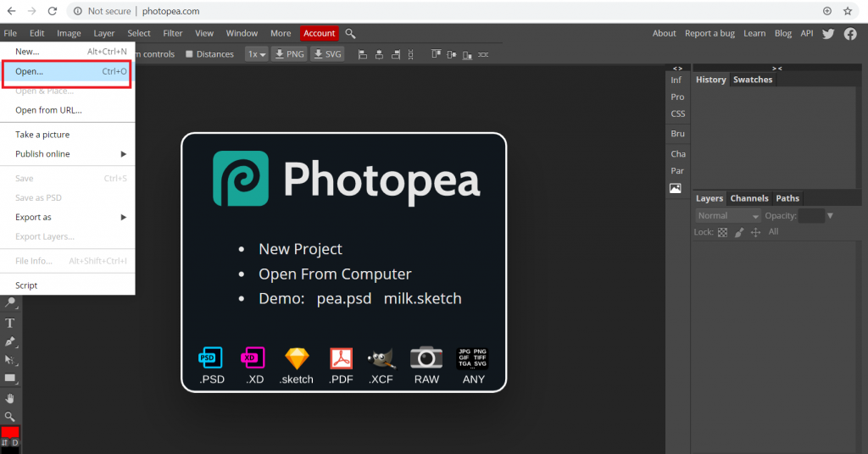
Task: Select the Rectangle shape tool
Action: [x=10, y=379]
